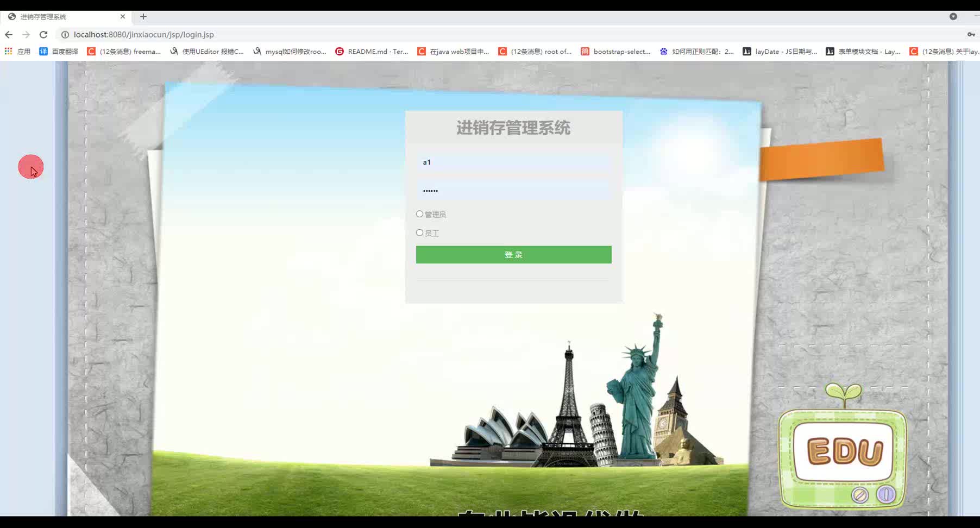Viewport: 980px width, 528px height.
Task: Select the 员工 radio button
Action: pyautogui.click(x=419, y=232)
